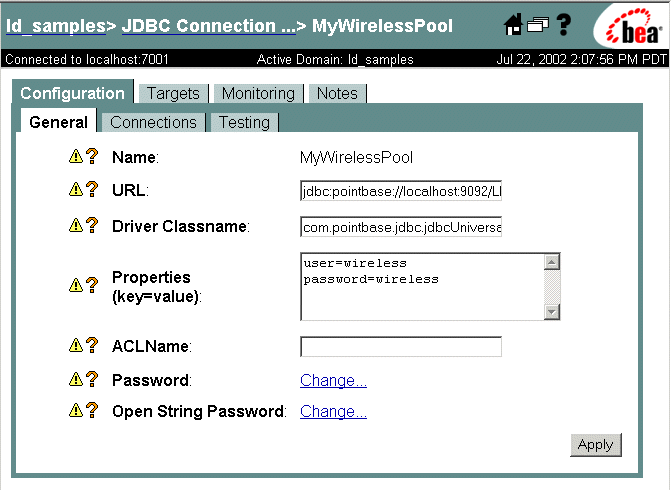
Task: Follow the ld_samples breadcrumb link
Action: [x=56, y=26]
